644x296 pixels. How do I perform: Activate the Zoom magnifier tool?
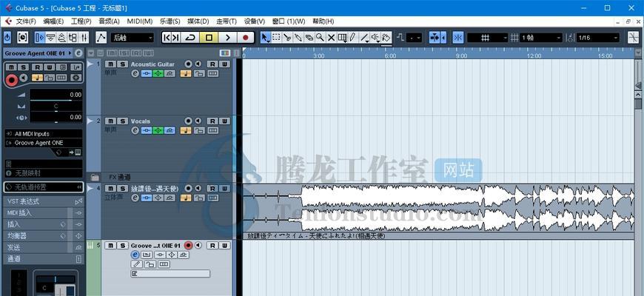tap(320, 38)
